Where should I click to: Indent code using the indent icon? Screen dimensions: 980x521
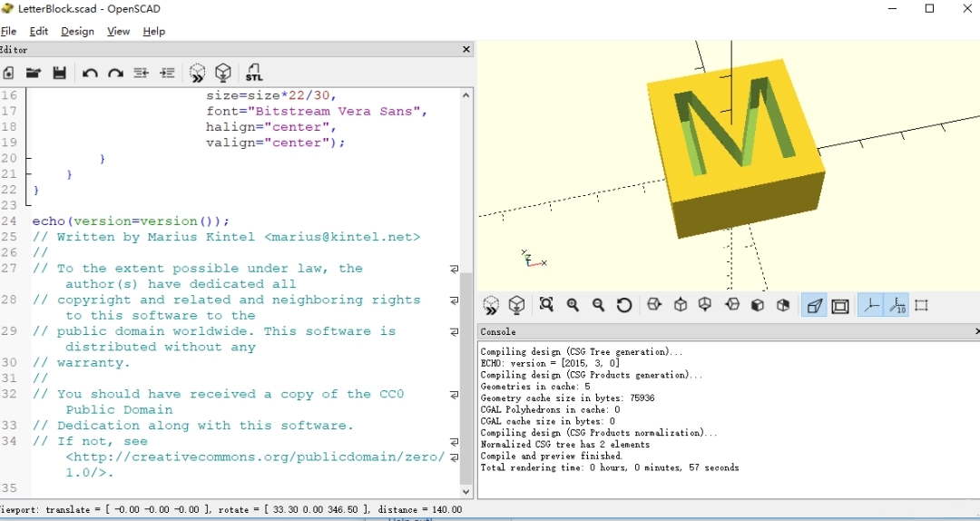coord(167,74)
